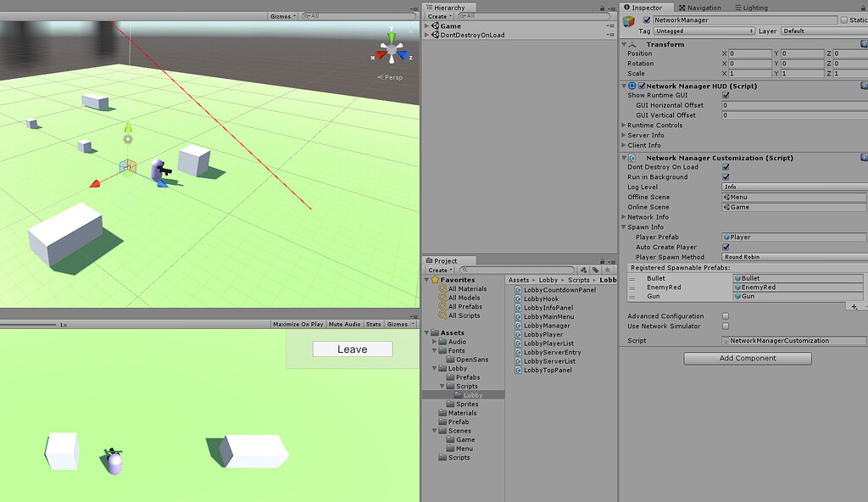868x502 pixels.
Task: Click the Add Component button
Action: tap(747, 358)
